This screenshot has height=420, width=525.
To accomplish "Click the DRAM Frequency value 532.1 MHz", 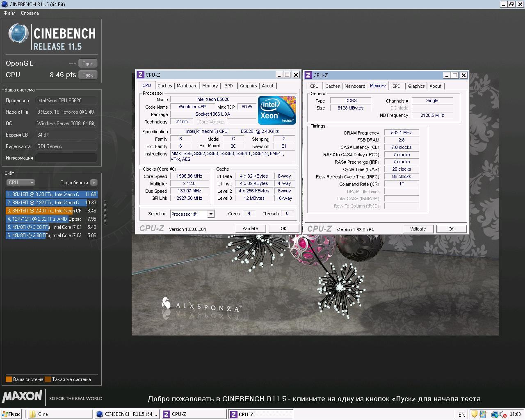I will pos(402,133).
